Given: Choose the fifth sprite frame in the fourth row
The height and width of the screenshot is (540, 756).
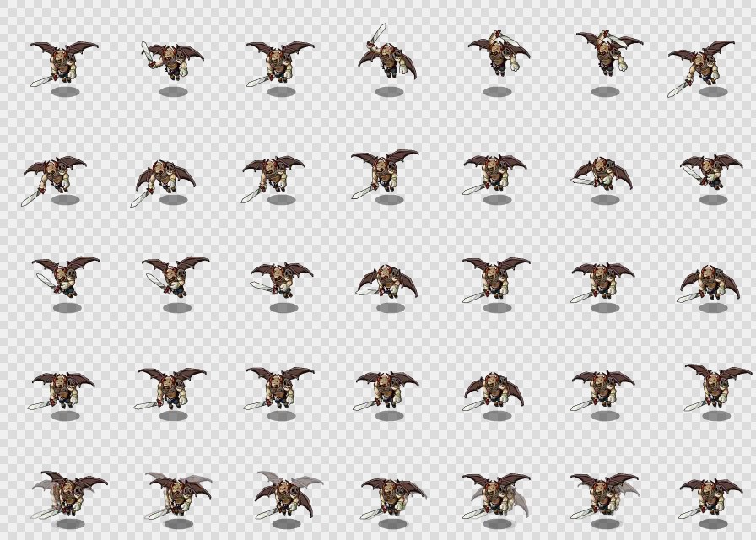Looking at the screenshot, I should point(494,388).
